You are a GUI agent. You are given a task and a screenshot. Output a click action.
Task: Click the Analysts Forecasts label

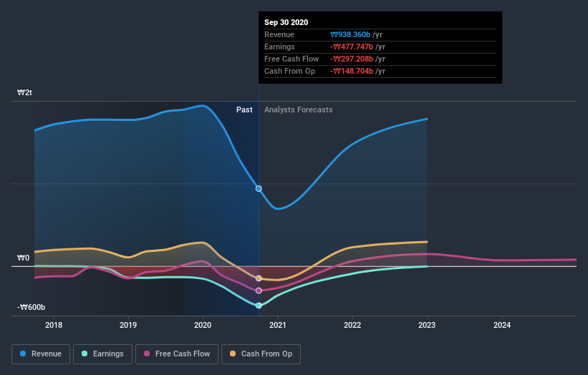coord(299,109)
